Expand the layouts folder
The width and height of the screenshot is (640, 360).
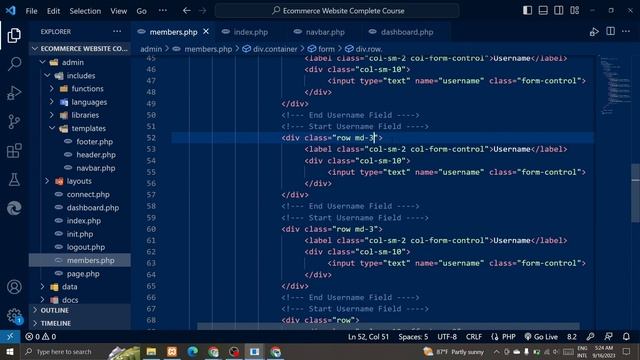pos(80,181)
